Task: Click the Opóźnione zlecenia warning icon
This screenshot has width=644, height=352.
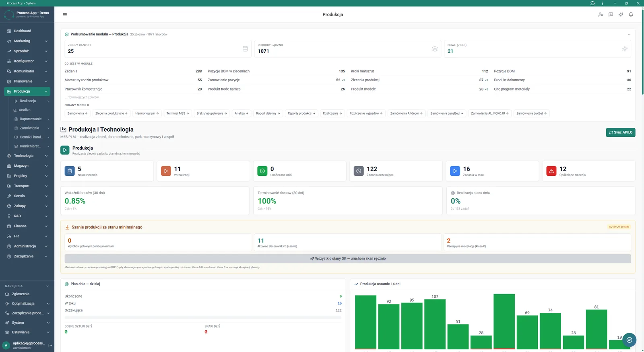Action: pos(551,171)
